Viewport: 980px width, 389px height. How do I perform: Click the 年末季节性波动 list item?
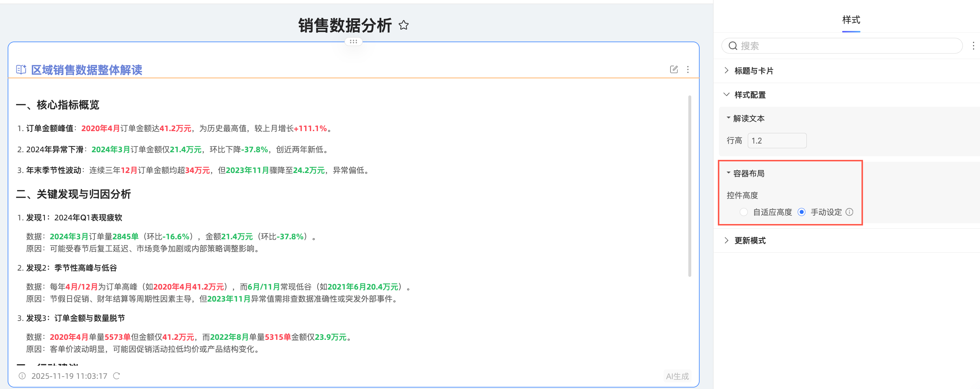[x=194, y=170]
